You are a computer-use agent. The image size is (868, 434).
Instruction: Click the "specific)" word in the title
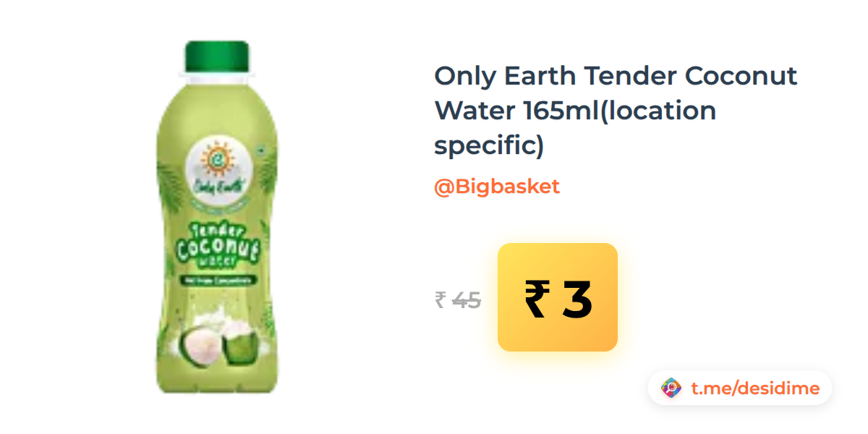[488, 146]
